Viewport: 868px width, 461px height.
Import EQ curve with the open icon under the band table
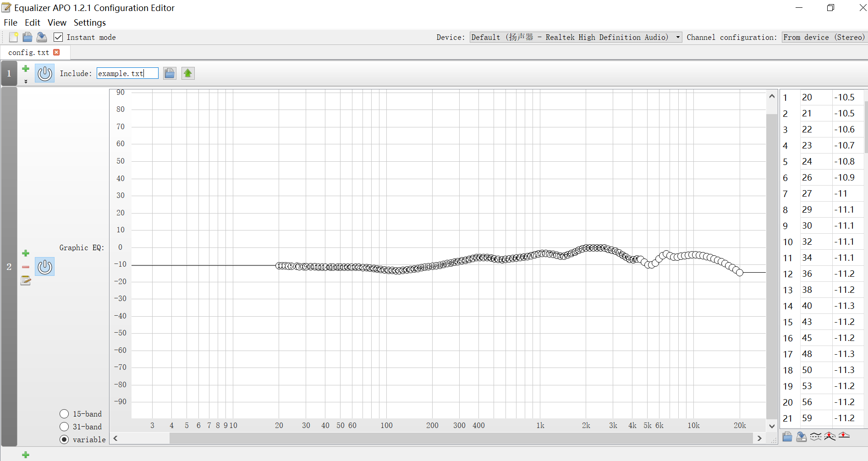[787, 437]
